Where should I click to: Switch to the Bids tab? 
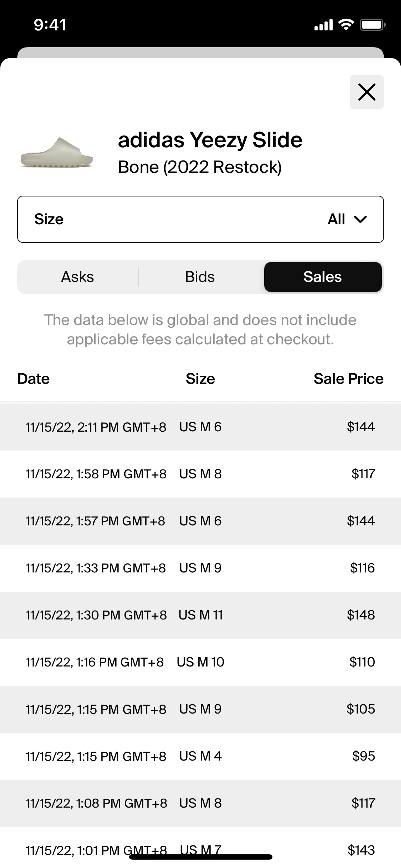tap(200, 277)
